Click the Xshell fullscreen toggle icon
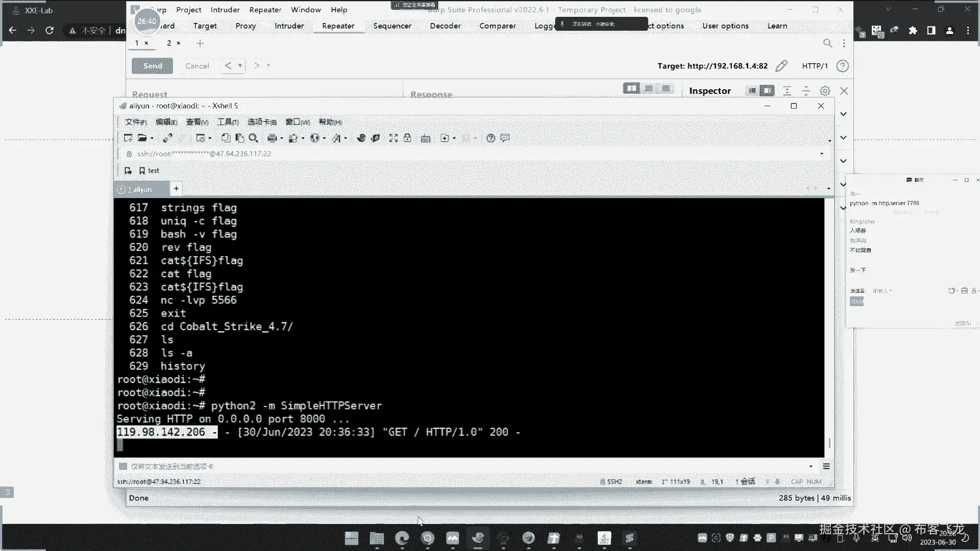 (x=393, y=138)
